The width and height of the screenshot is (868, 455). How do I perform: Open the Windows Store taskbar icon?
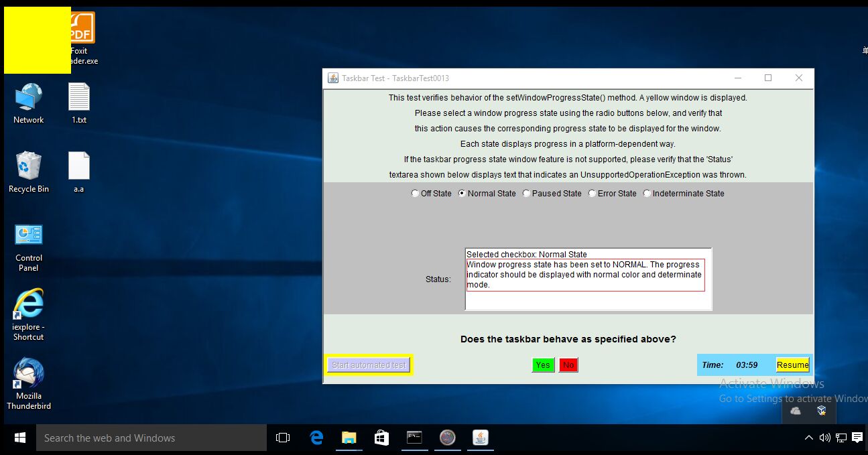coord(381,438)
